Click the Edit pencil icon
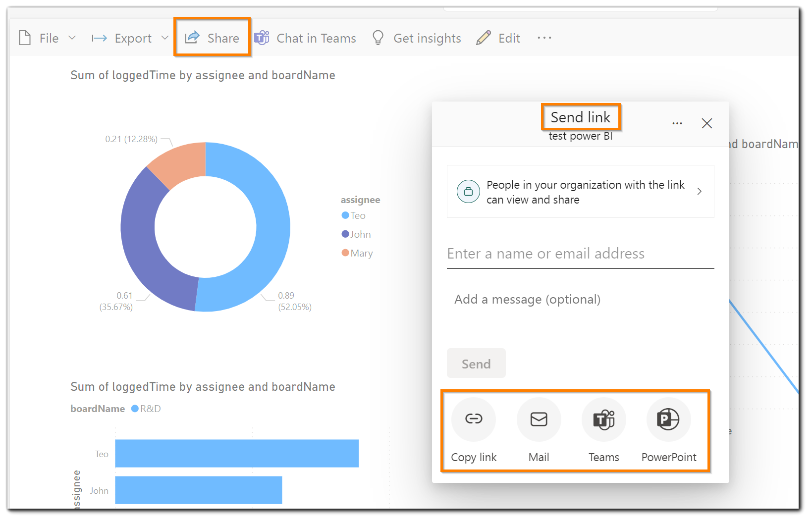 click(484, 38)
